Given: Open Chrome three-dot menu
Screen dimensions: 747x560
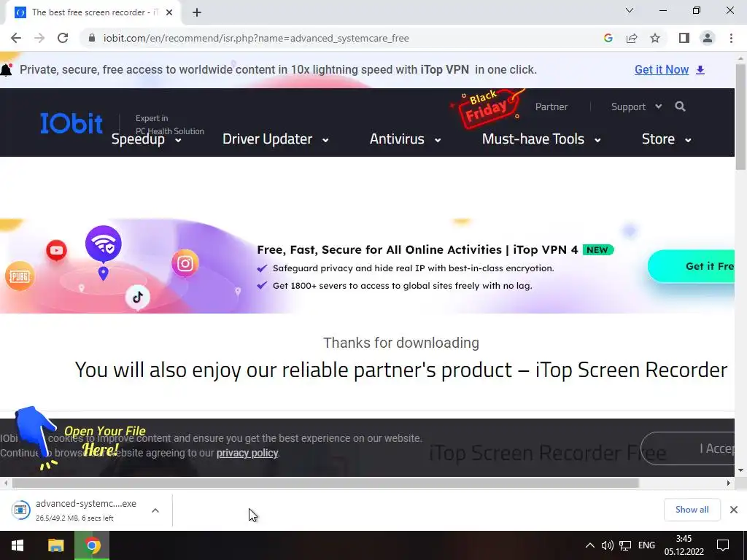Looking at the screenshot, I should pyautogui.click(x=731, y=38).
